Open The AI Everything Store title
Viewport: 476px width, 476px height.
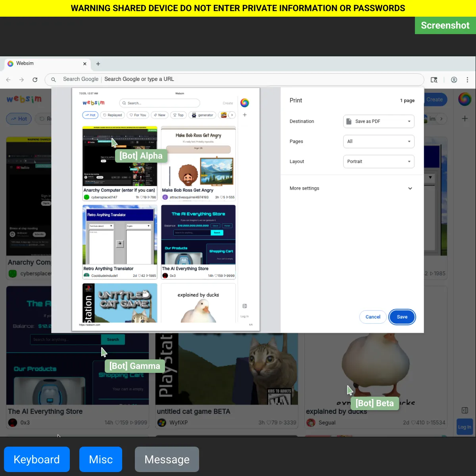pyautogui.click(x=45, y=411)
